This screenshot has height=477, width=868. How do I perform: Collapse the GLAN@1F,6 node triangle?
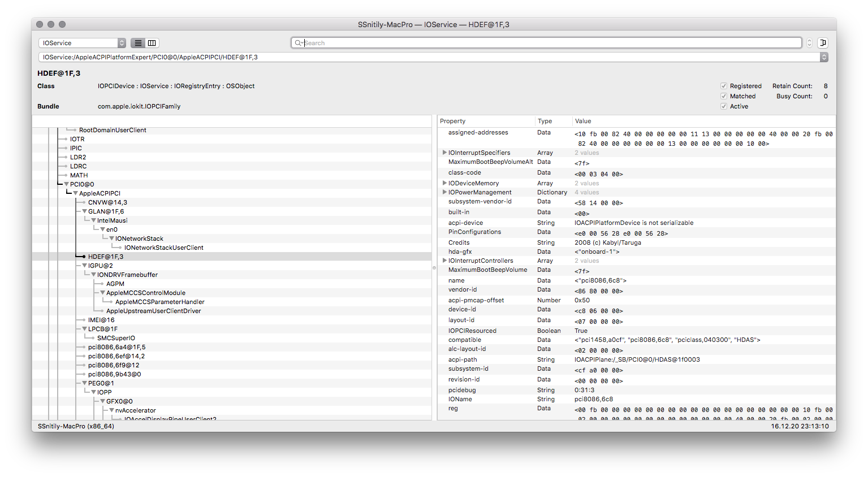84,211
